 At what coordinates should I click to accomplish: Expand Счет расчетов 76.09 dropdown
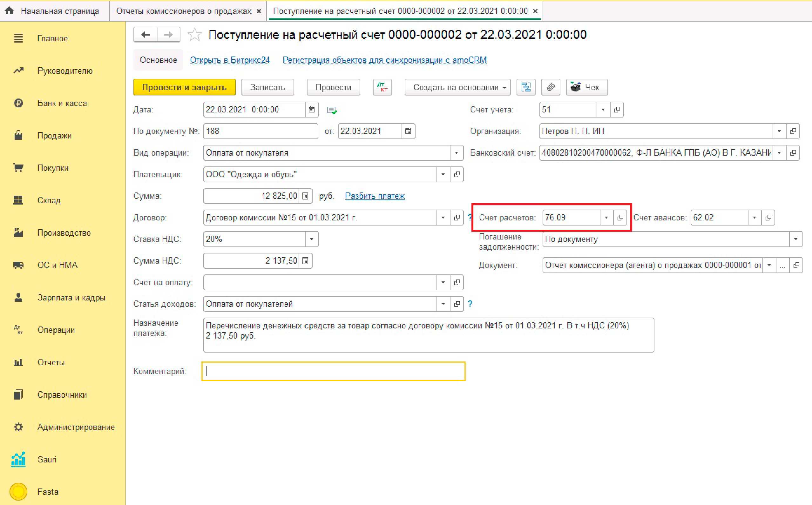point(606,218)
